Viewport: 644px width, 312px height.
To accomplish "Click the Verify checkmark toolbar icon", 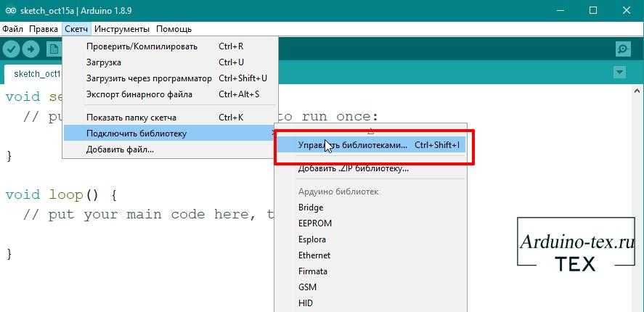I will point(11,49).
